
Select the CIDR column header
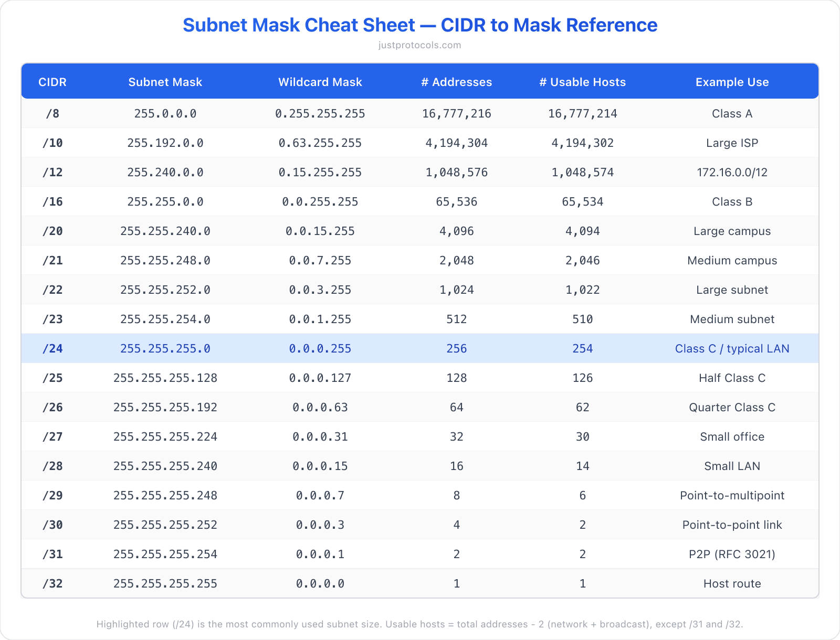(x=52, y=82)
